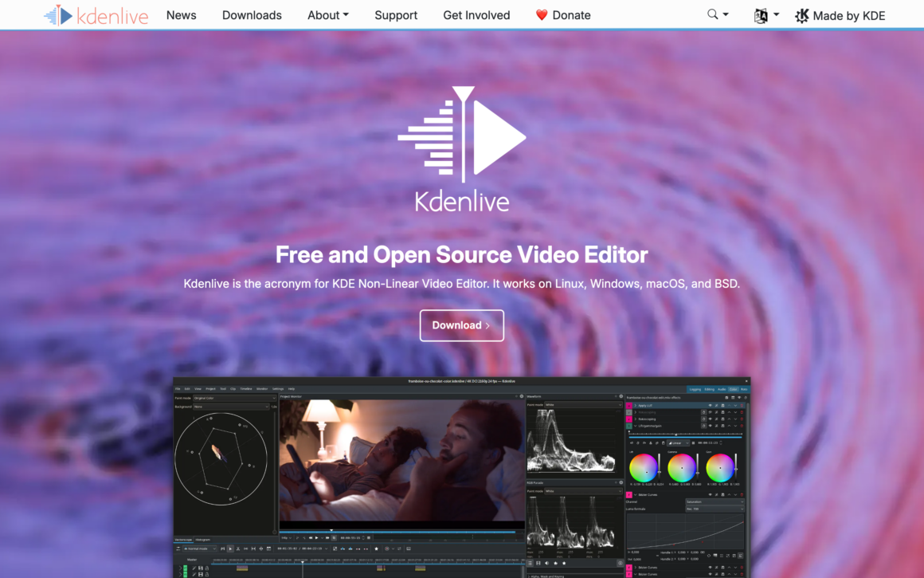Collapse the Lift/gamma/gain effect entry
The image size is (924, 578).
(x=636, y=426)
